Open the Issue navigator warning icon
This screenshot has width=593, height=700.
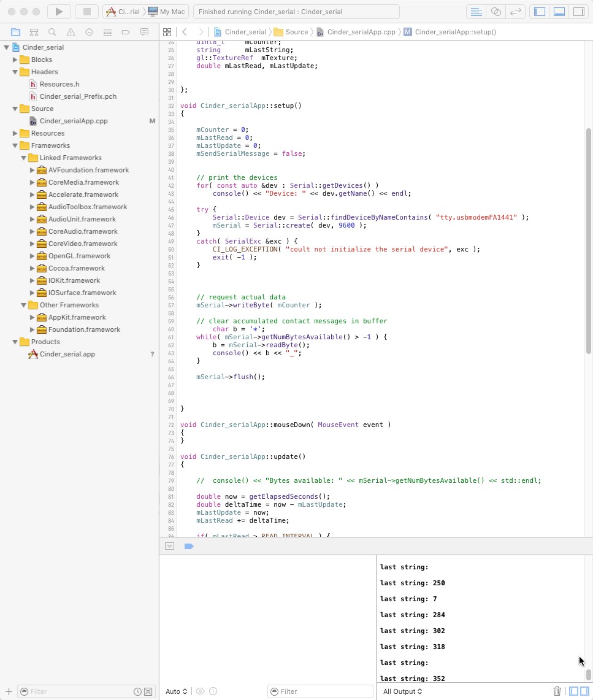pyautogui.click(x=71, y=32)
